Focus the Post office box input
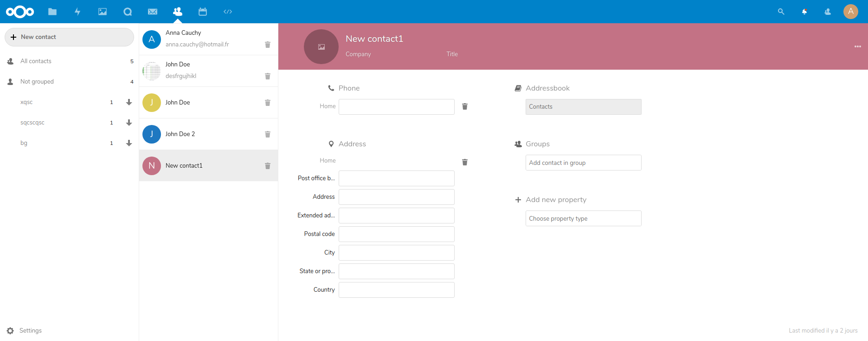868x341 pixels. pos(397,178)
